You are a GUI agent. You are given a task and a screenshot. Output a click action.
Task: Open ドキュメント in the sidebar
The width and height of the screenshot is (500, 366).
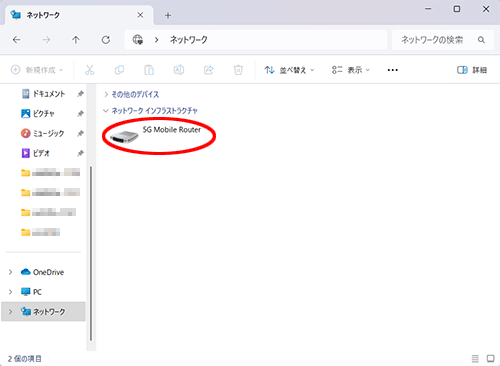[x=43, y=94]
